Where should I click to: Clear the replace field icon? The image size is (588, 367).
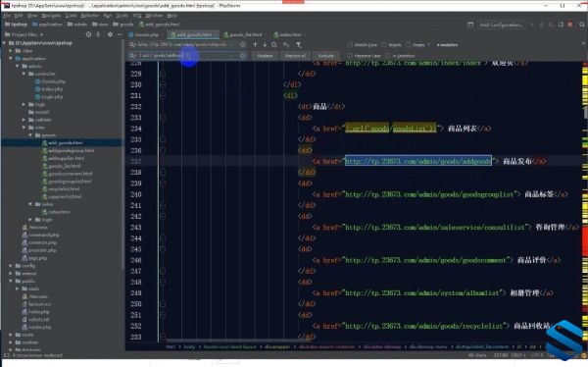point(243,56)
